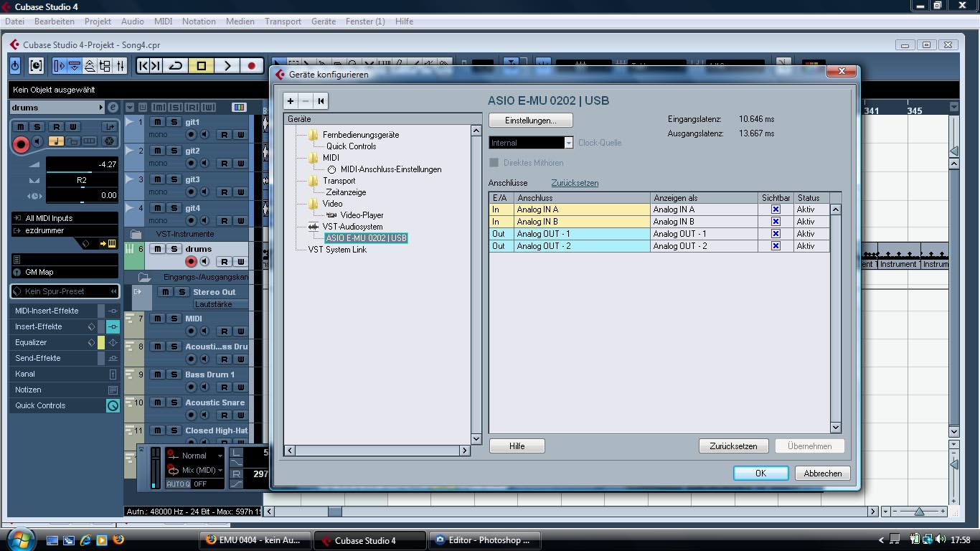Open the Transport menu
The width and height of the screenshot is (980, 551).
pos(283,22)
